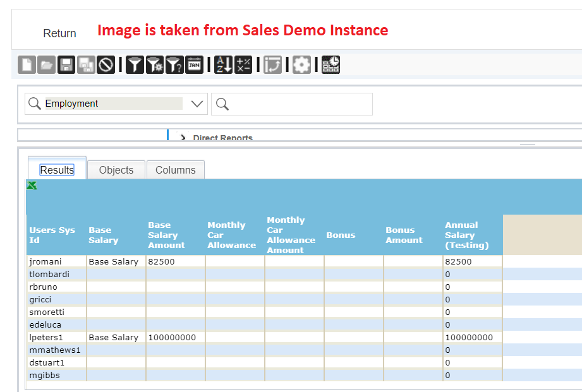Open the gear settings icon in toolbar
582x392 pixels.
301,65
